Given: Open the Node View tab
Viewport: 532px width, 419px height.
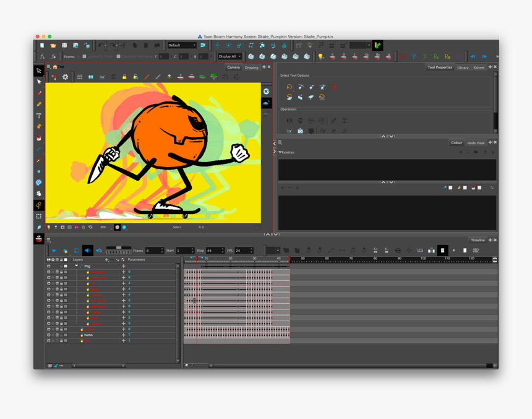Looking at the screenshot, I should click(476, 143).
